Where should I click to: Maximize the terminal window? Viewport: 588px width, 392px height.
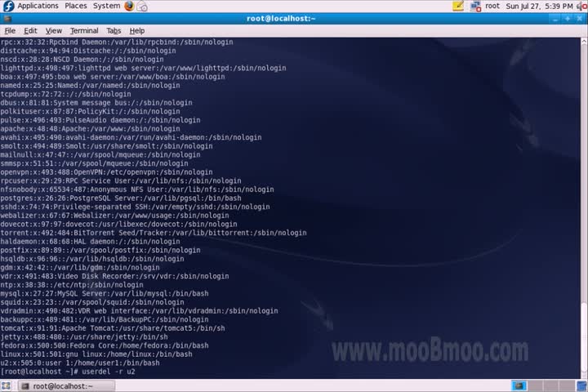(x=568, y=19)
